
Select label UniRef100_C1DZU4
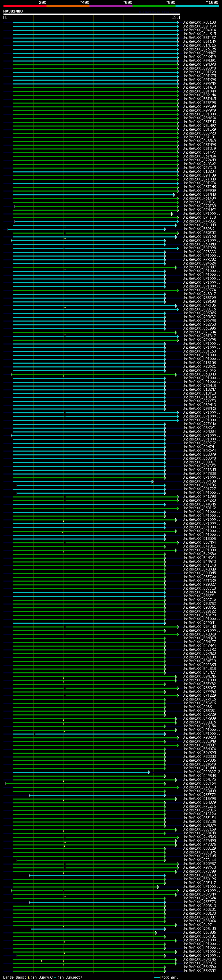tap(199, 172)
